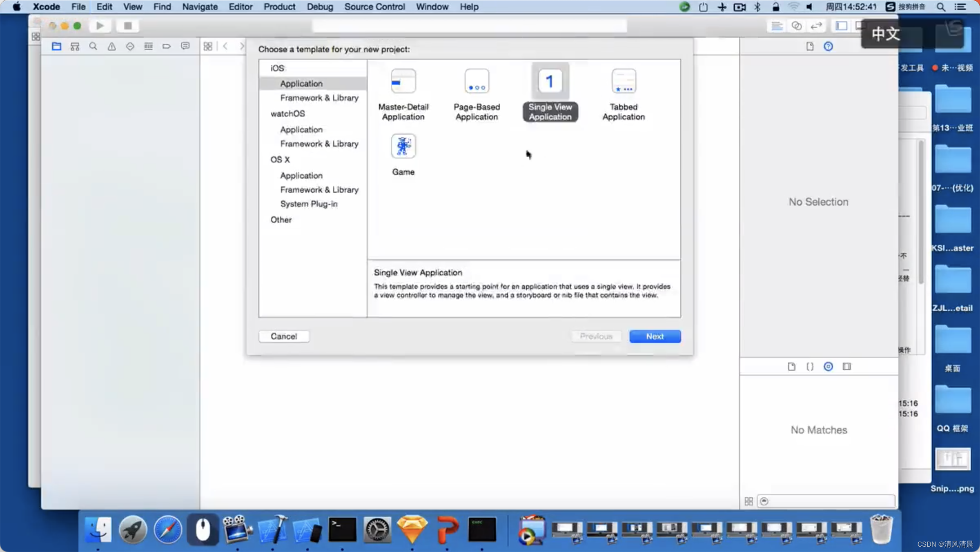Select System Plug-in under OS X
The height and width of the screenshot is (552, 980).
tap(308, 203)
